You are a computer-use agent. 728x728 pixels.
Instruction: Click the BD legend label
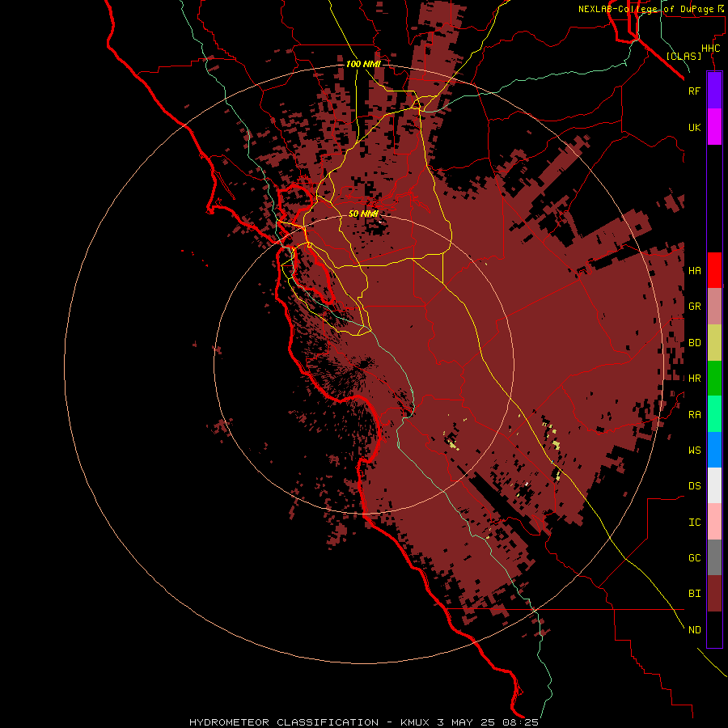click(694, 343)
